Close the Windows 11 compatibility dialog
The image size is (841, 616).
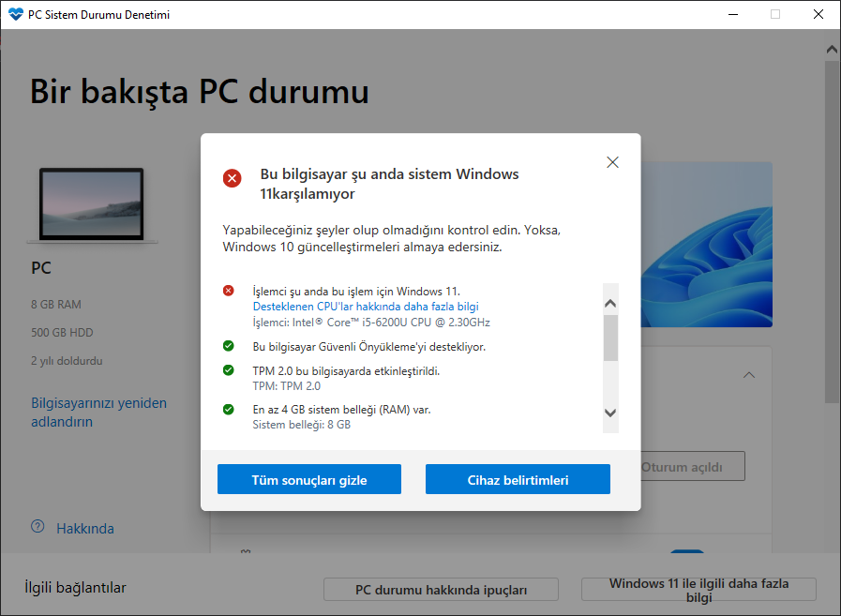(612, 162)
